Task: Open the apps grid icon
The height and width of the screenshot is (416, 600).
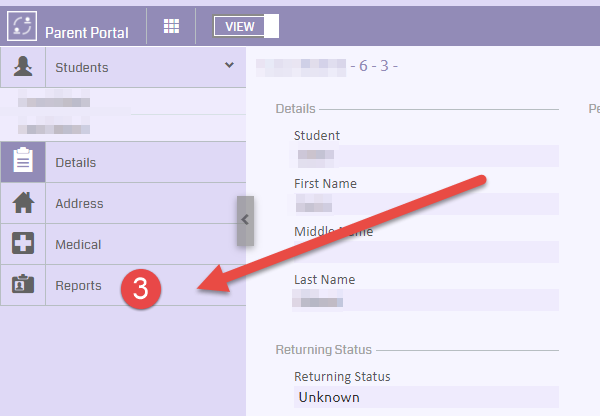Action: (171, 27)
